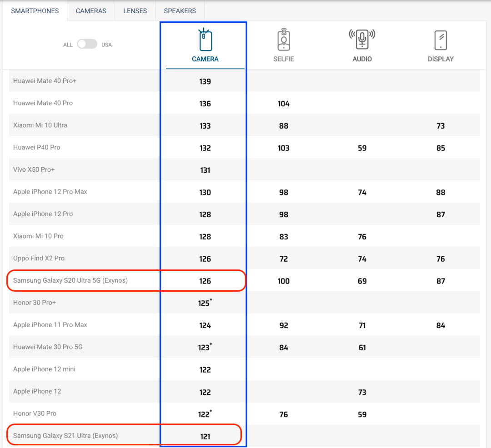Select Honor 30 Pro+ row
This screenshot has height=448, width=491.
[244, 303]
